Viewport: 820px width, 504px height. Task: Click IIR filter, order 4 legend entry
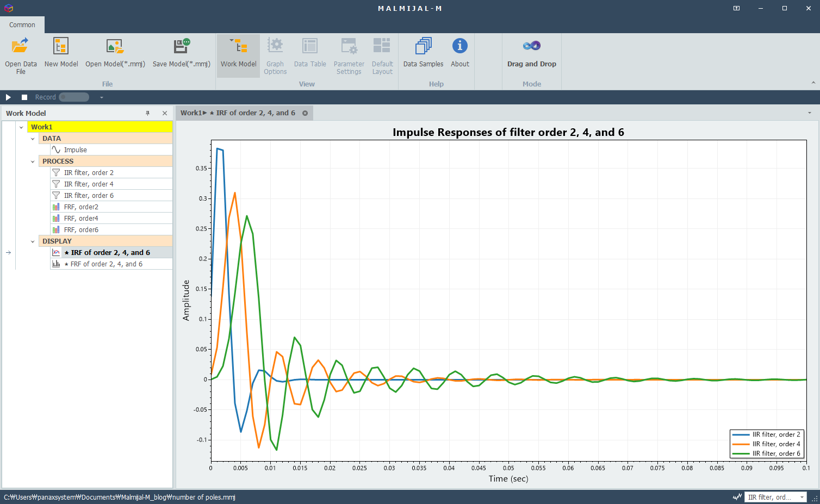click(x=767, y=444)
